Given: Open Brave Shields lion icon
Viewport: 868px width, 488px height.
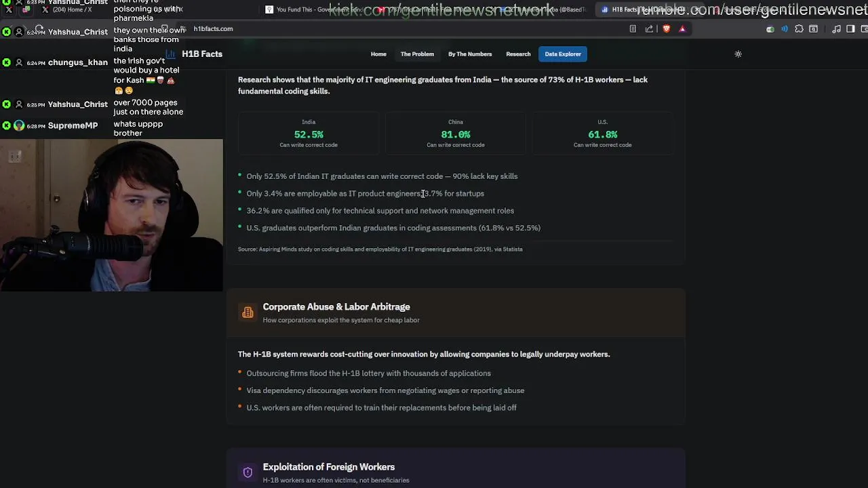Looking at the screenshot, I should (x=667, y=29).
